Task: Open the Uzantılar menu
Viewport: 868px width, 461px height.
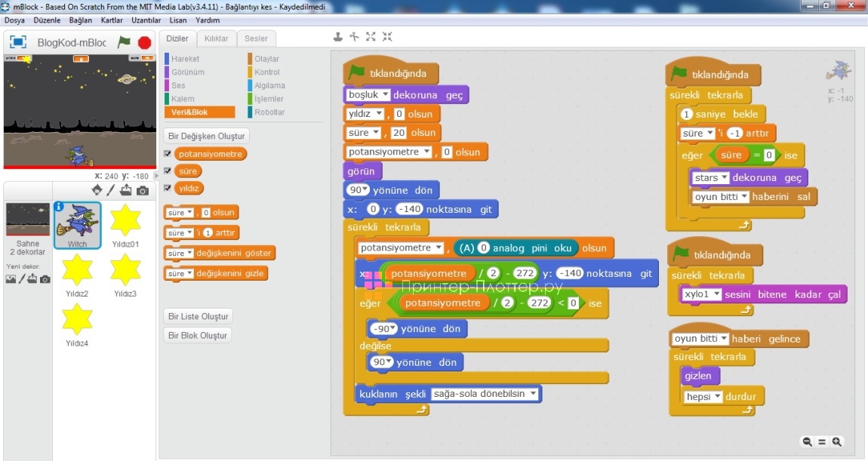Action: pyautogui.click(x=146, y=20)
